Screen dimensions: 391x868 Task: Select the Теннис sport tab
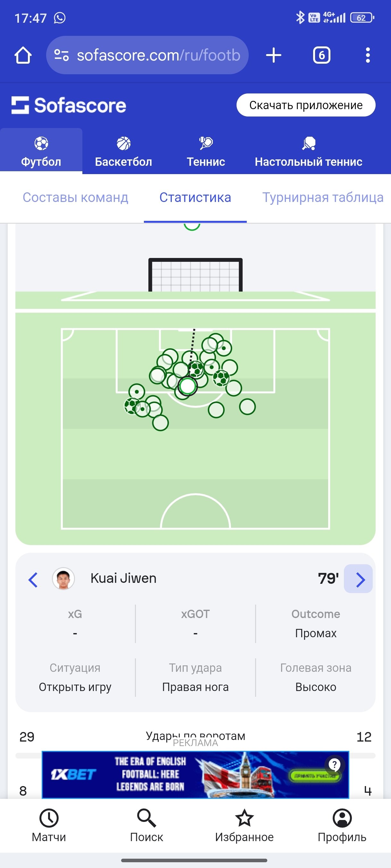click(x=206, y=152)
